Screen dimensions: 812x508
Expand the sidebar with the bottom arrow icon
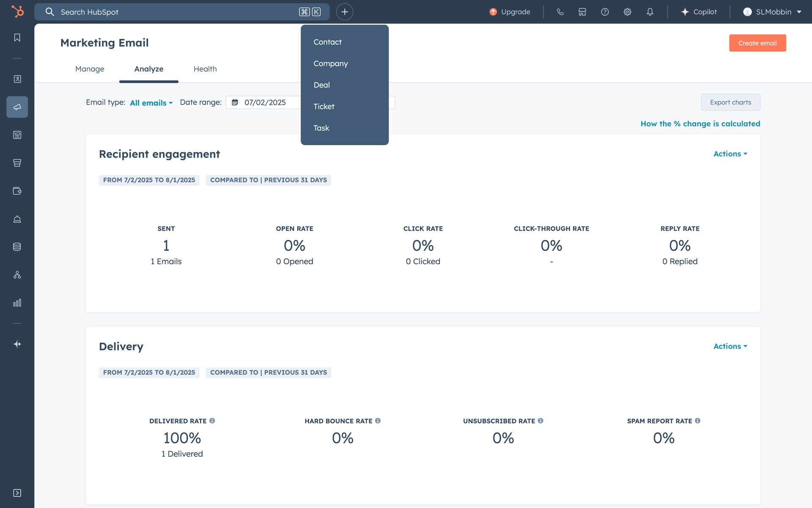(17, 493)
